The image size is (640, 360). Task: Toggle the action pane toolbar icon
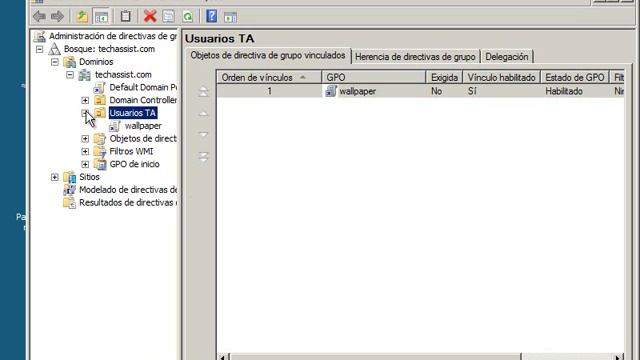[x=230, y=17]
